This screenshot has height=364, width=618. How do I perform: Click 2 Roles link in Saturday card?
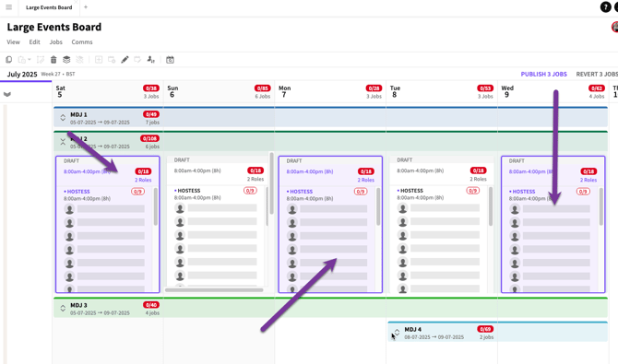[143, 180]
